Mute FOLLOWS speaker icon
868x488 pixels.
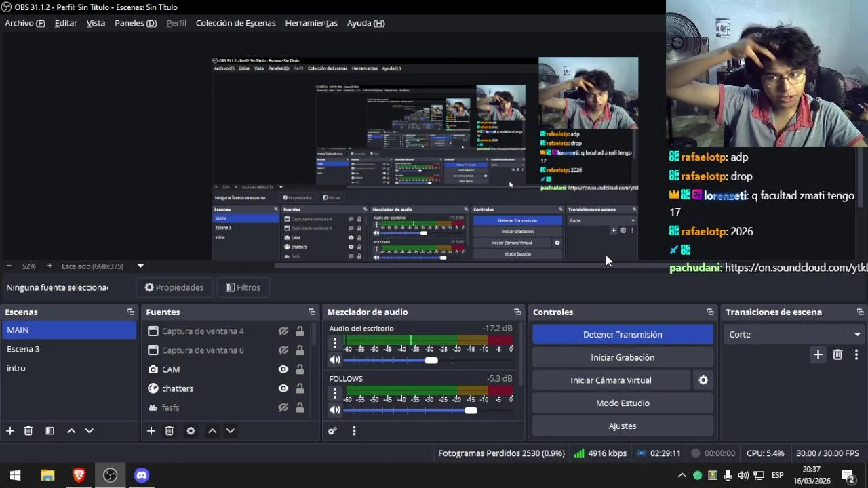pyautogui.click(x=335, y=410)
